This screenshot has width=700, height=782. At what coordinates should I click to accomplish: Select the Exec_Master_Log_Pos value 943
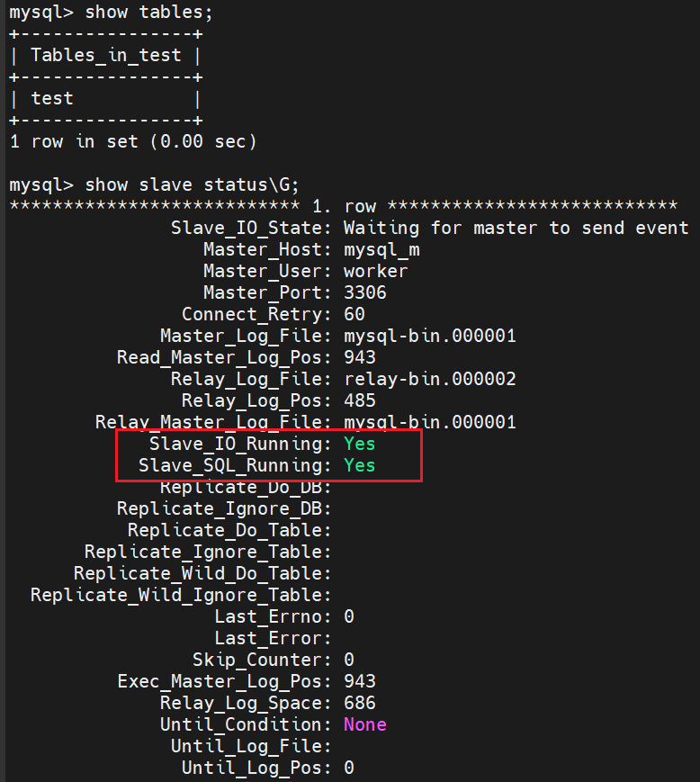click(360, 680)
